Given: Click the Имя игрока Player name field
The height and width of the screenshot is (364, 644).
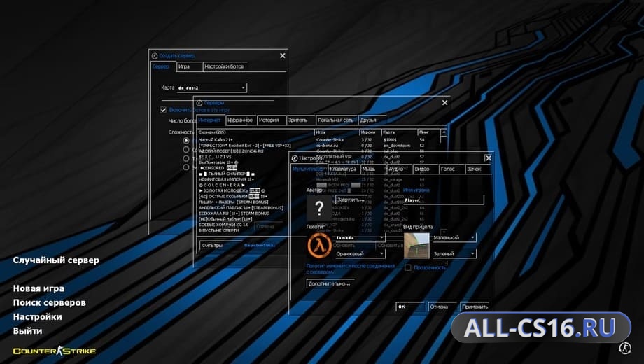Looking at the screenshot, I should point(444,200).
